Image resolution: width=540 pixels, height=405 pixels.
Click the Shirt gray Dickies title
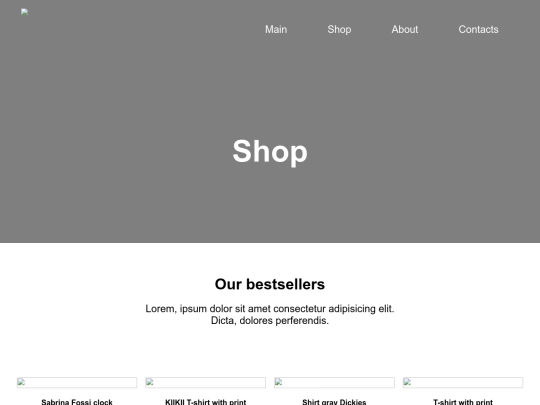point(334,402)
